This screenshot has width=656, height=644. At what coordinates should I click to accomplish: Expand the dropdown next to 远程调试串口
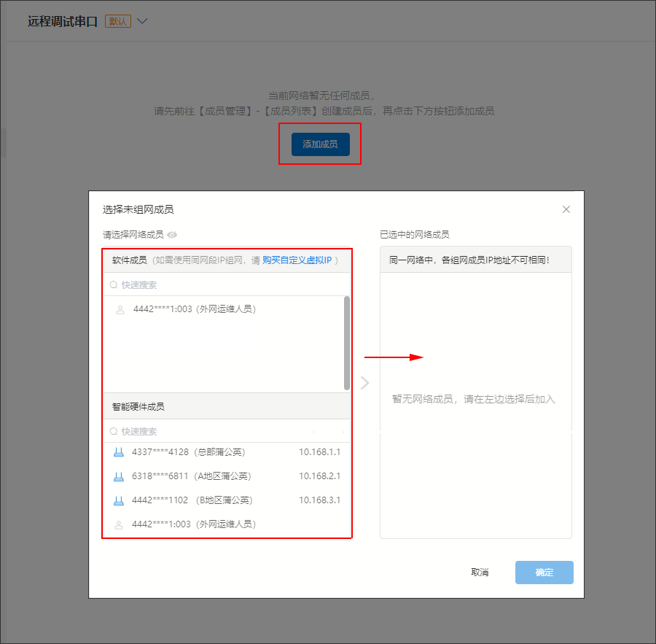click(x=142, y=21)
